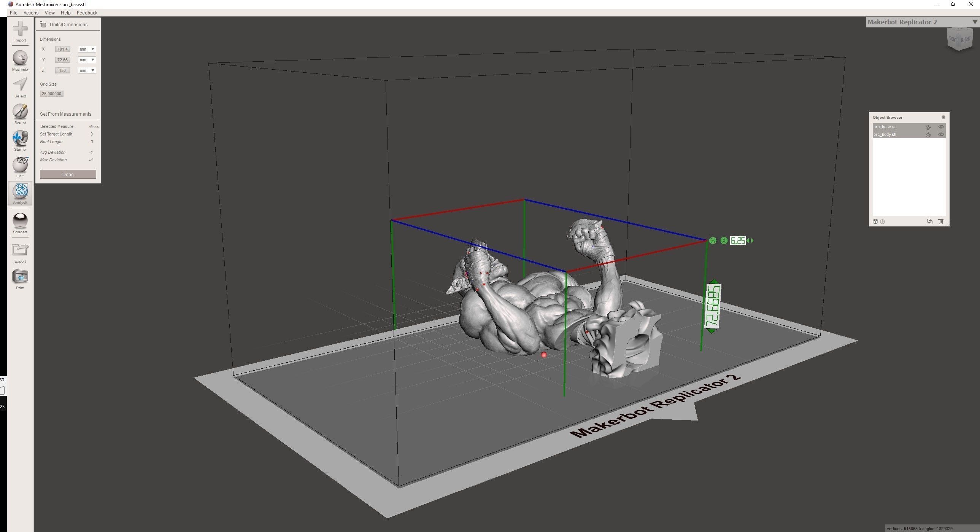Click red pivot sphere under model

[x=544, y=355]
